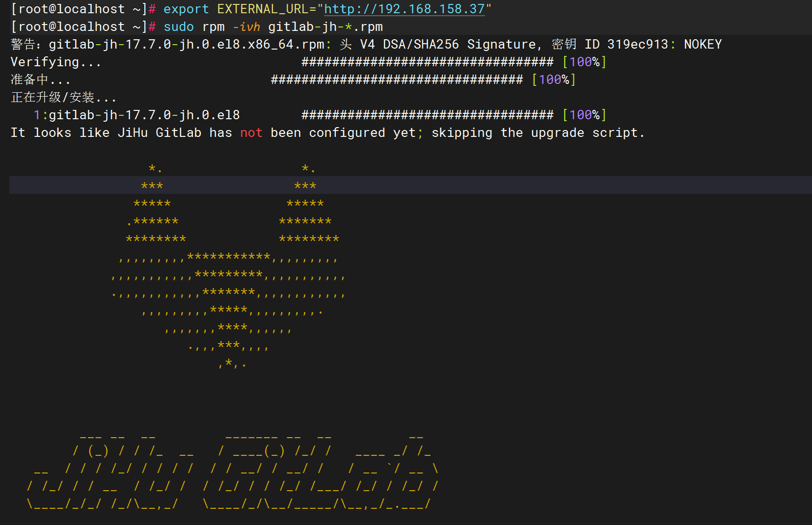Click the '1:gitlab-jh-17.7.0-jh.0.el8' package name

[x=136, y=115]
